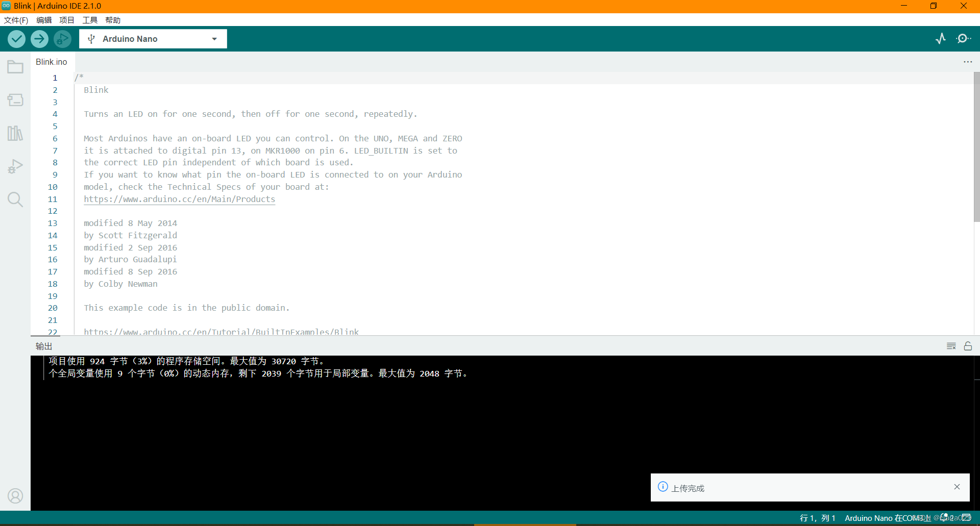Screen dimensions: 980x526
Task: Click line number 13 in the gutter
Action: pos(53,223)
